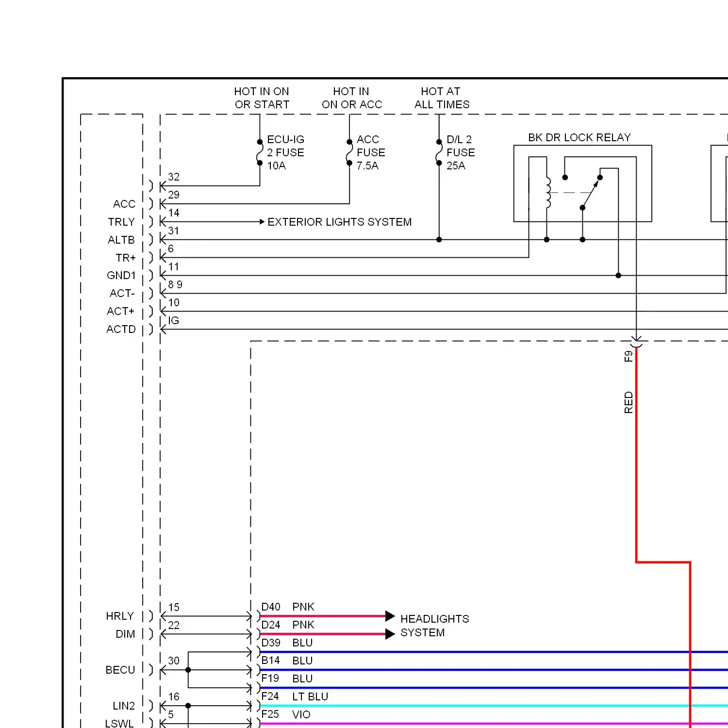Click pin number 32
728x728 pixels.
[174, 177]
